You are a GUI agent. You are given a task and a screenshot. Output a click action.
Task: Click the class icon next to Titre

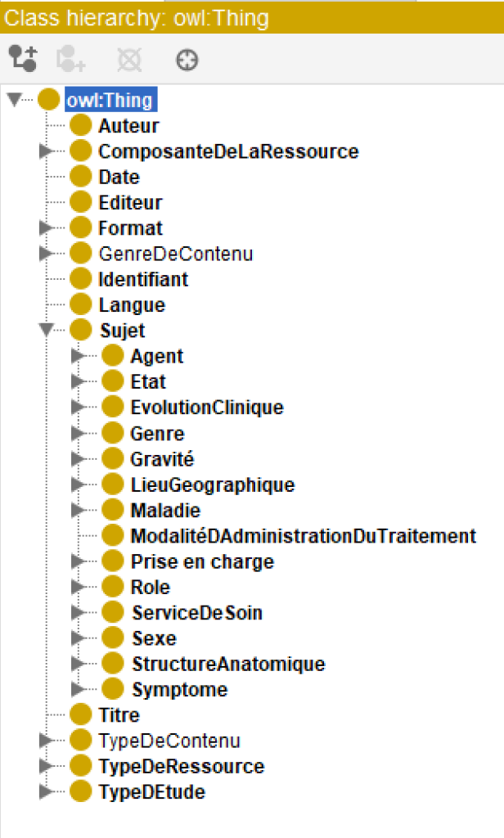pyautogui.click(x=80, y=714)
